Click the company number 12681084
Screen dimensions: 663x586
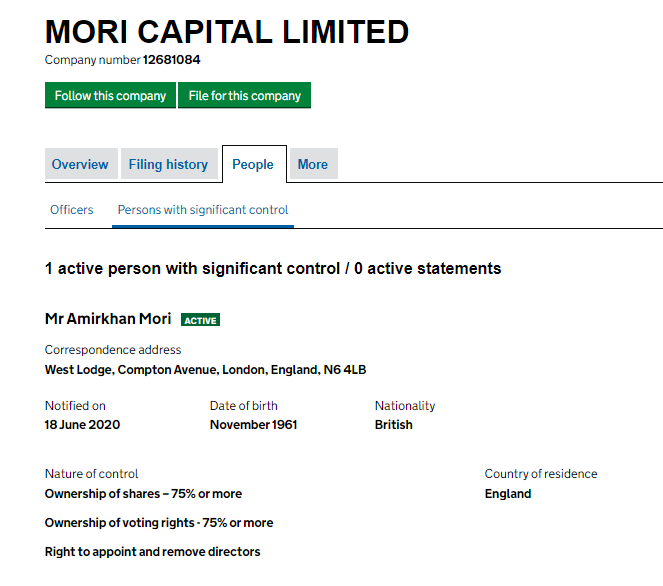172,60
